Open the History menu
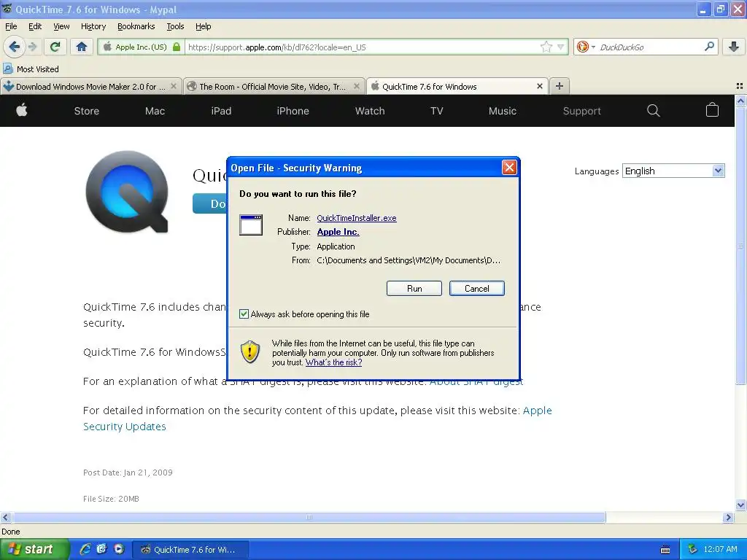 [x=93, y=26]
